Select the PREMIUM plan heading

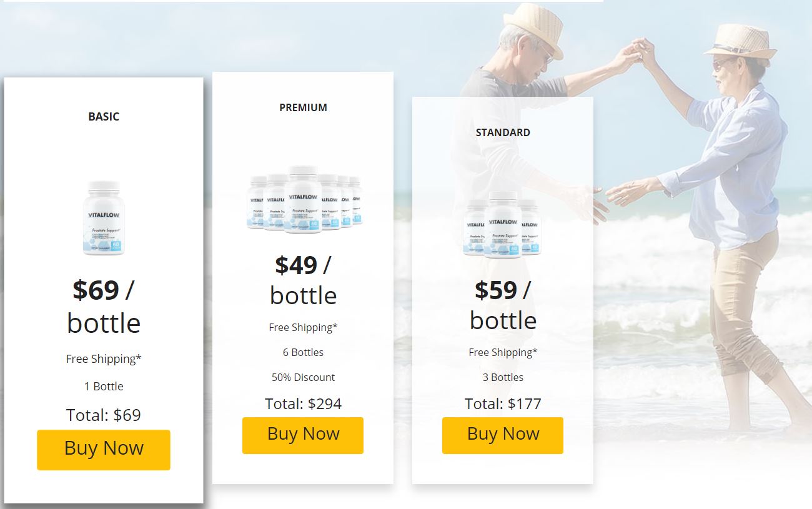click(303, 107)
